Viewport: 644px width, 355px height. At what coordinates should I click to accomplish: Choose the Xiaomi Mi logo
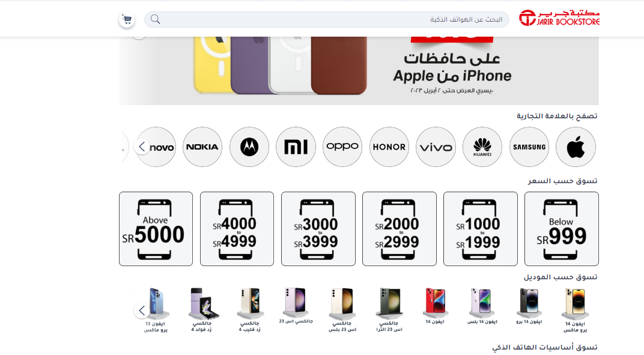pos(296,147)
